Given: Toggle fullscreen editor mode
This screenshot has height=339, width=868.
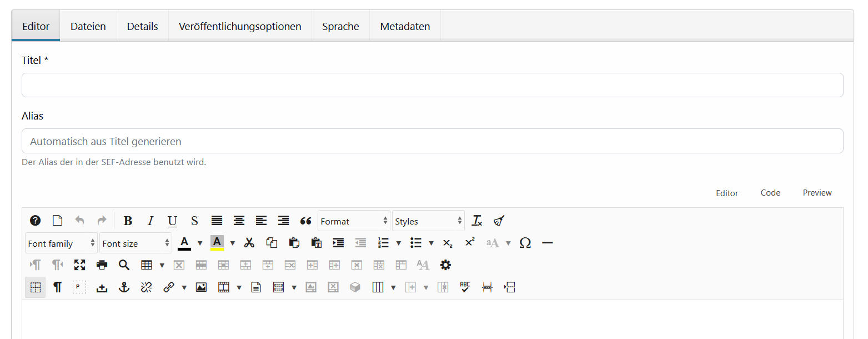Looking at the screenshot, I should pos(79,265).
